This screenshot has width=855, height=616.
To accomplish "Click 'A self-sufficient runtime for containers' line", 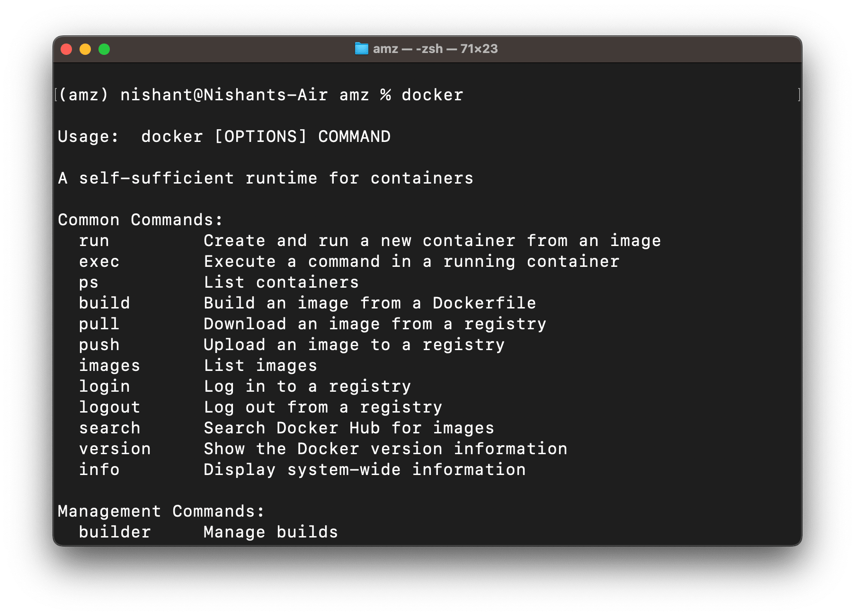I will [x=266, y=178].
